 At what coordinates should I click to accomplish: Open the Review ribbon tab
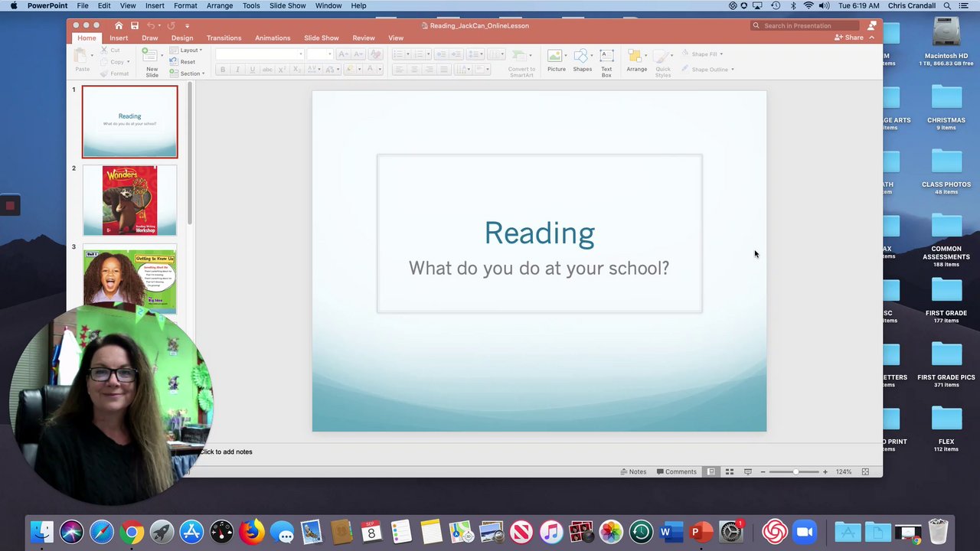[364, 37]
